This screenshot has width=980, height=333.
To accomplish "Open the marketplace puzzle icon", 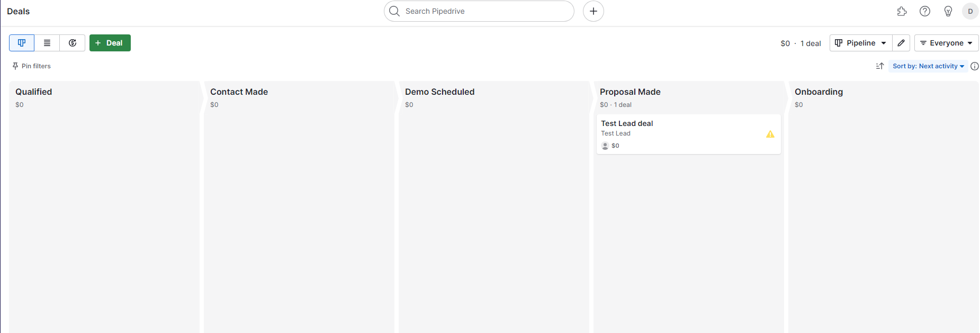I will [902, 11].
